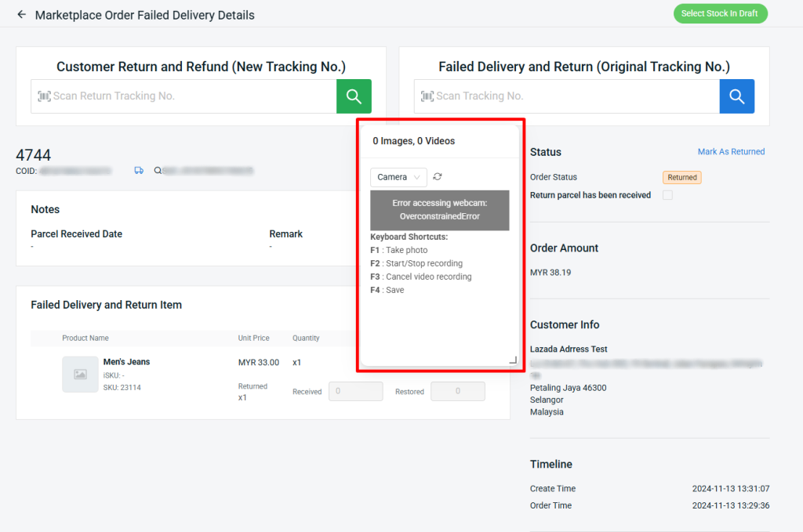Click the '0 Images, 0 Videos' header

click(413, 141)
